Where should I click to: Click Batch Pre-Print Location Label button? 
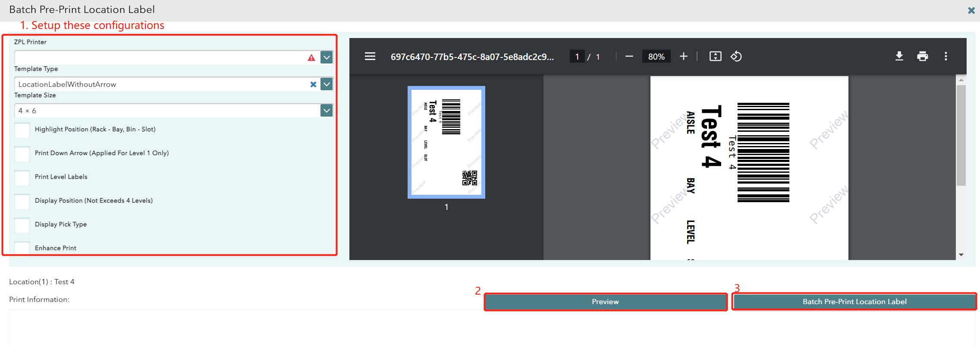pyautogui.click(x=854, y=302)
